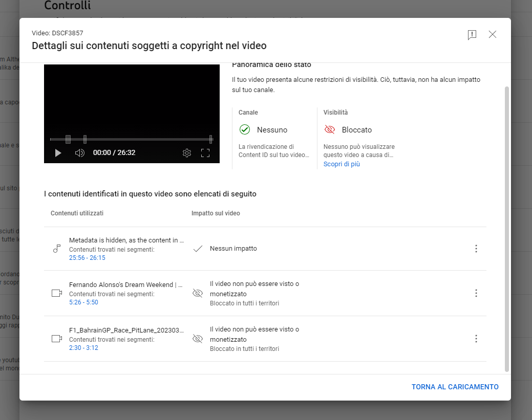The height and width of the screenshot is (420, 532).
Task: Click crossed-eye icon in Fernando Alonso row
Action: [x=198, y=293]
